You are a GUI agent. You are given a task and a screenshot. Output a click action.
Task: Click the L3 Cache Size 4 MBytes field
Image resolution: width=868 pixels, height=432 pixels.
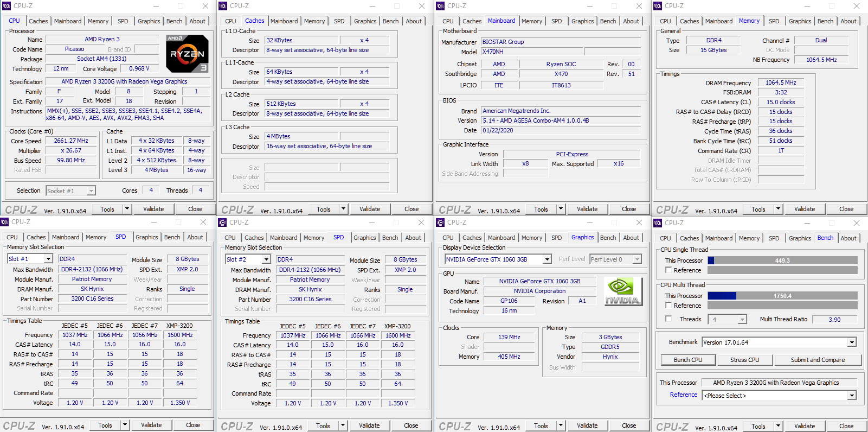tap(301, 136)
